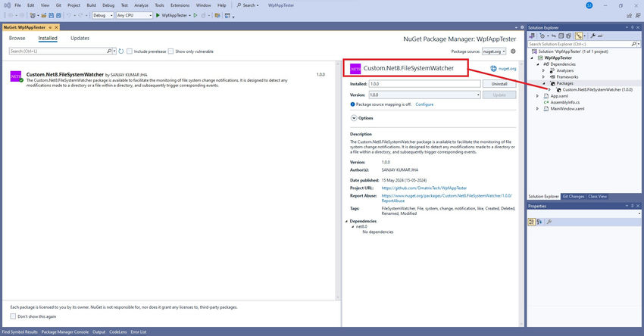Select the WpfAppTester project node

558,58
